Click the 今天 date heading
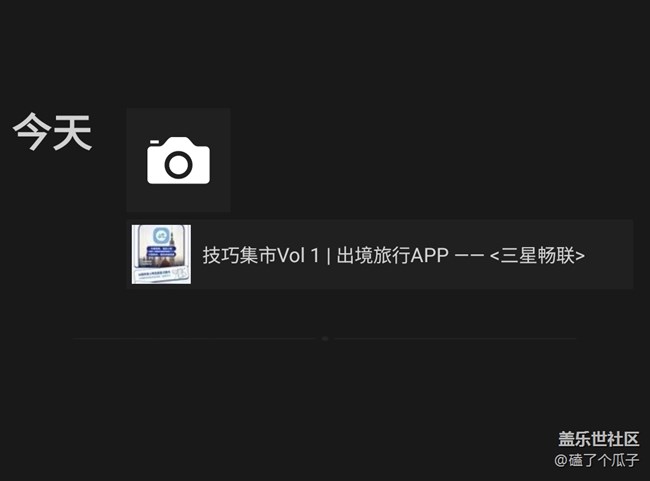Image resolution: width=650 pixels, height=481 pixels. point(52,132)
